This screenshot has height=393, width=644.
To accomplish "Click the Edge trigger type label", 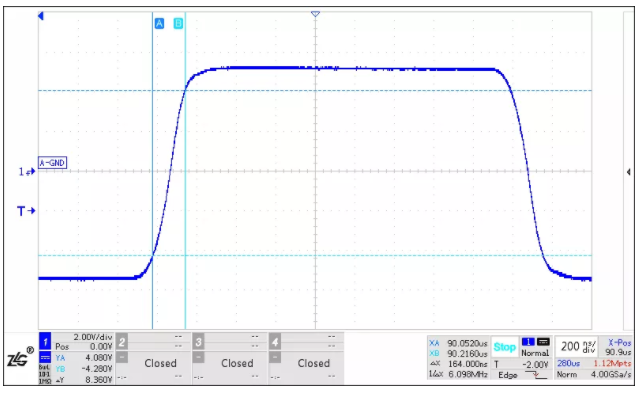I will click(x=508, y=375).
